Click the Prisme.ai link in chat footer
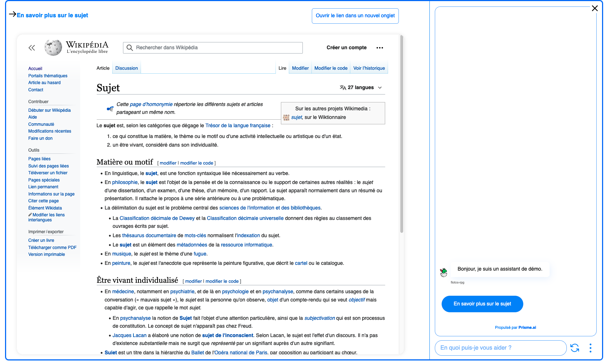Image resolution: width=606 pixels, height=364 pixels. 527,327
